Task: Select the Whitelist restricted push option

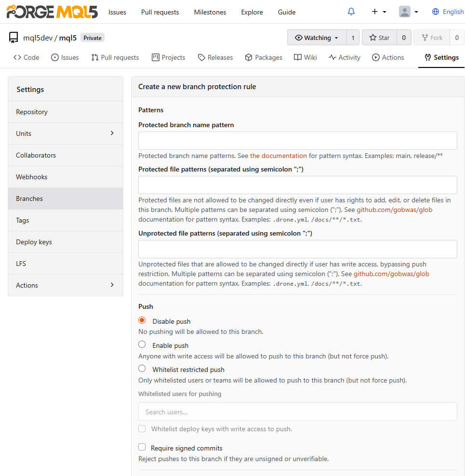Action: coord(142,369)
